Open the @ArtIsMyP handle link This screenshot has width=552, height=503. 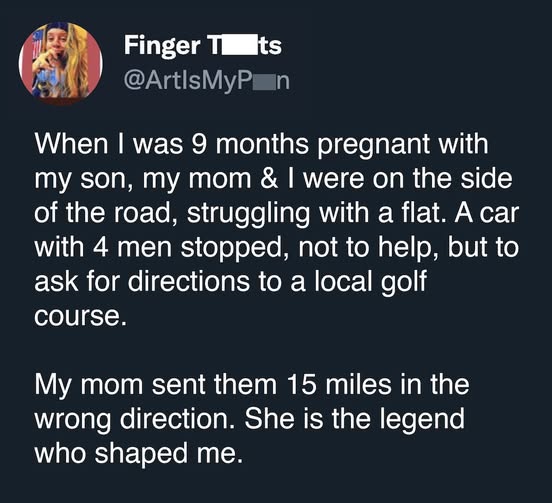click(x=207, y=81)
